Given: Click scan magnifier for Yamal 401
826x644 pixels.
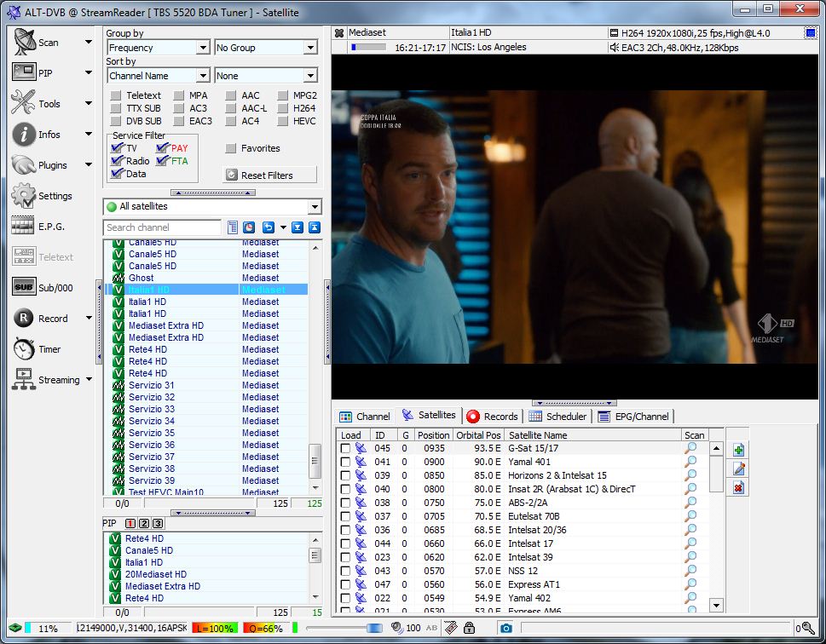Looking at the screenshot, I should coord(690,462).
